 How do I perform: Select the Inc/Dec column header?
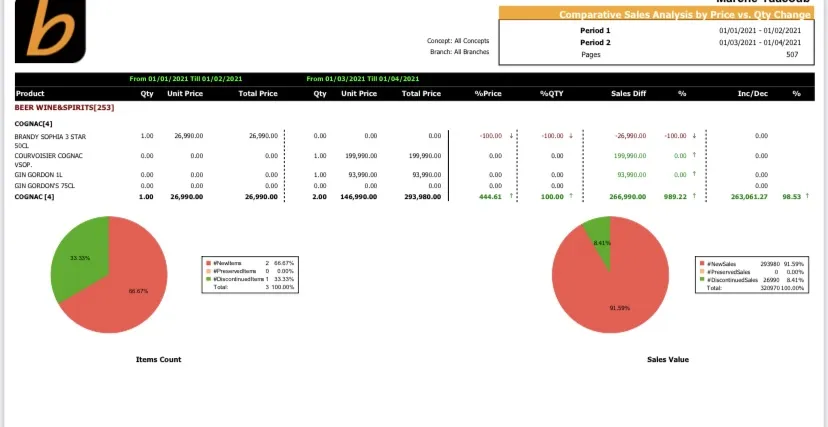(x=752, y=93)
